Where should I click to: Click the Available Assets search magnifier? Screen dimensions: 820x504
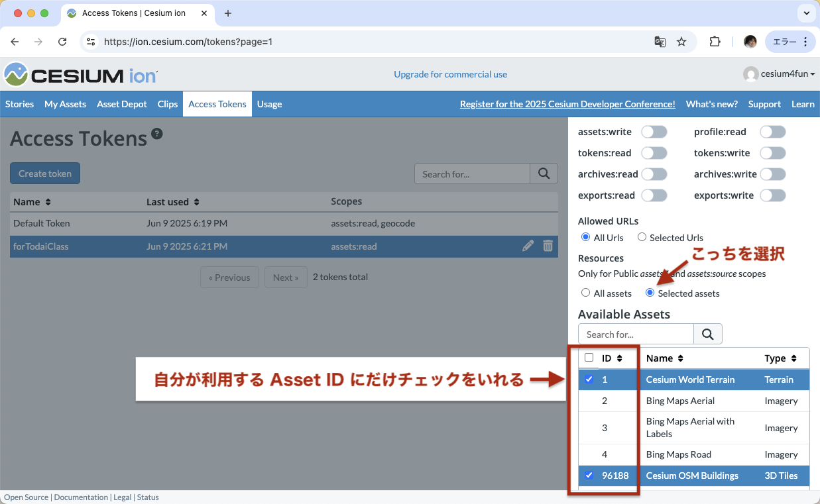(x=707, y=334)
